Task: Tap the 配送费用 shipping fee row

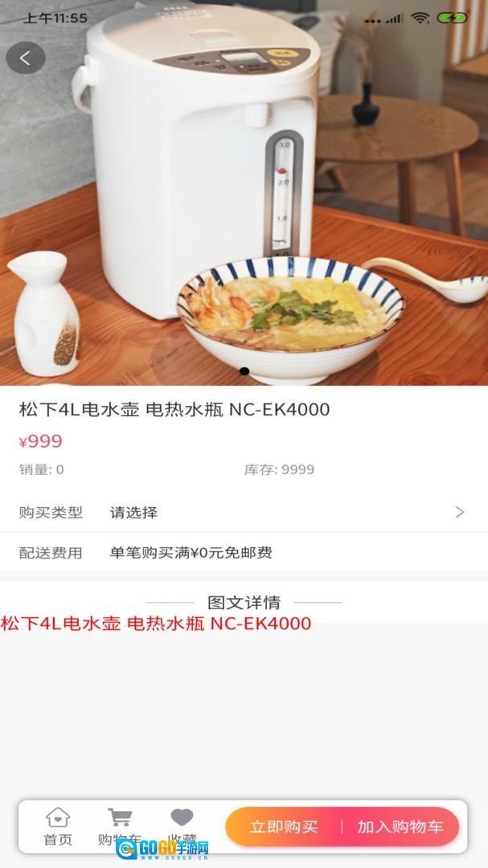Action: pyautogui.click(x=244, y=552)
